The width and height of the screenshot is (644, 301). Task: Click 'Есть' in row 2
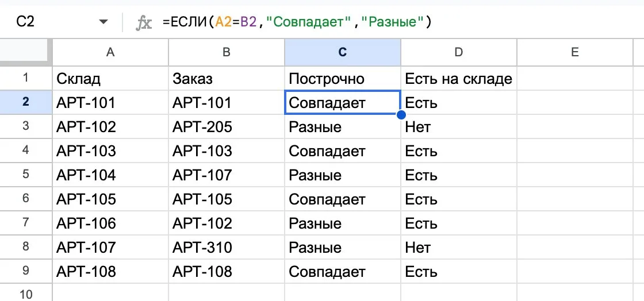[x=459, y=102]
